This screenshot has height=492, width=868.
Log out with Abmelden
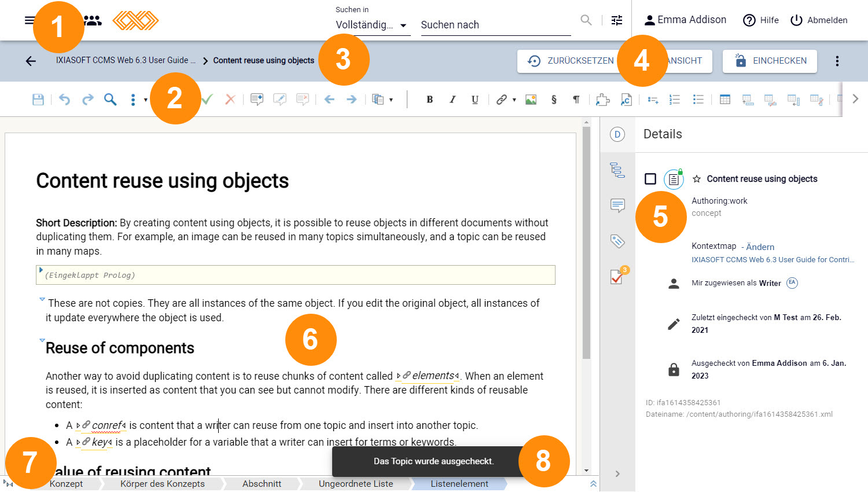[x=819, y=20]
